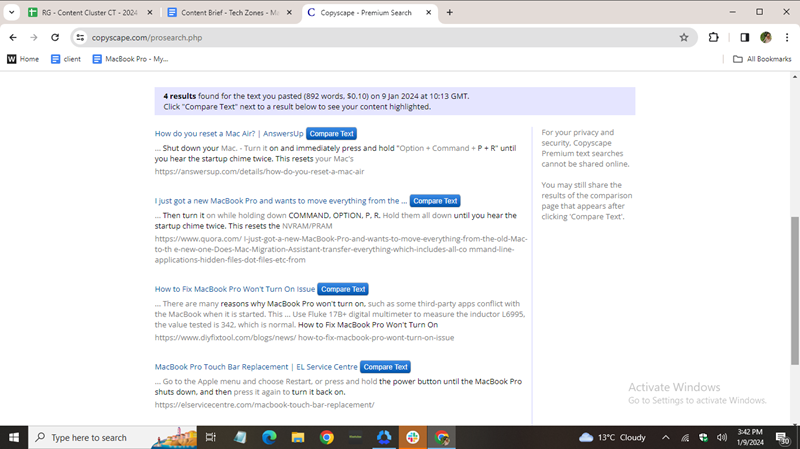Image resolution: width=800 pixels, height=449 pixels.
Task: Open the network status tray icon
Action: (x=685, y=437)
